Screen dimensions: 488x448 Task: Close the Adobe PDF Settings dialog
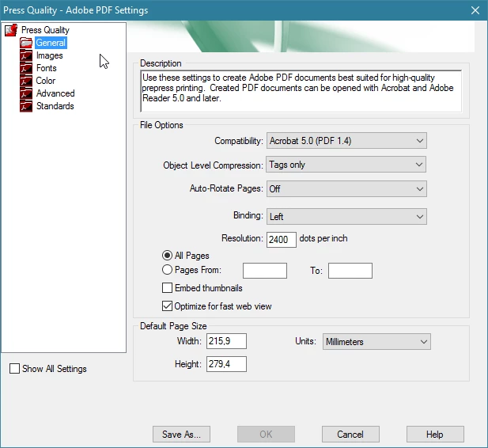pos(475,10)
